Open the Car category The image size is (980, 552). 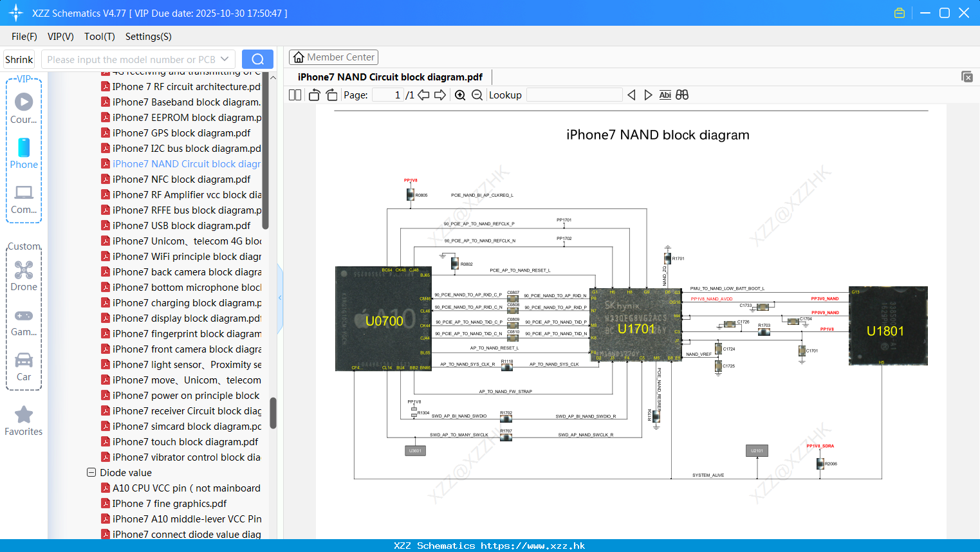24,367
